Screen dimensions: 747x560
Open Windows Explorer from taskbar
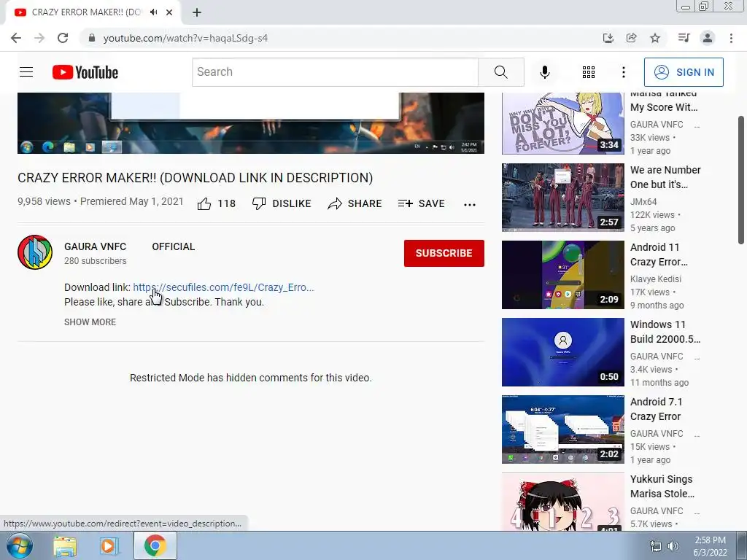point(65,545)
